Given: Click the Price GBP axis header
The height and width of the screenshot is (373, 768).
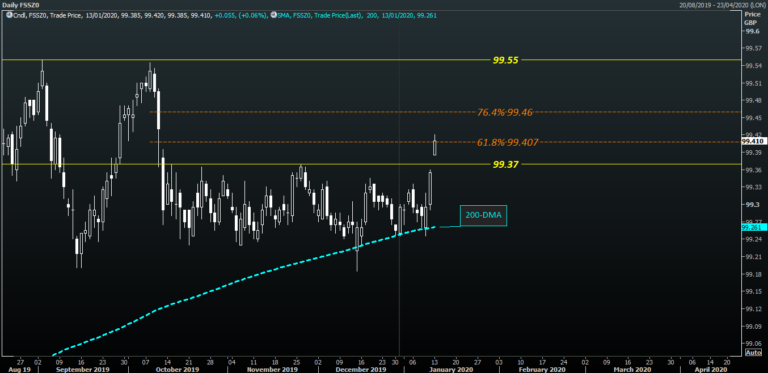Looking at the screenshot, I should (x=751, y=19).
